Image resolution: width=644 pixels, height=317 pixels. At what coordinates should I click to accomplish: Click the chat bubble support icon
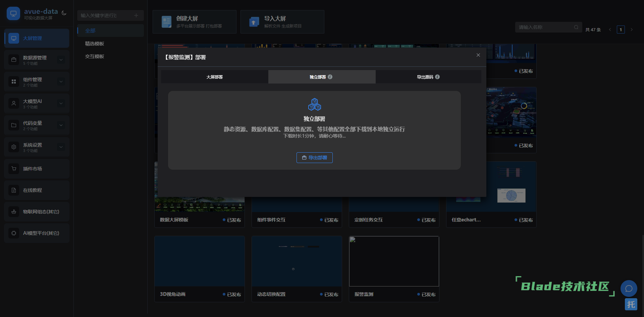[629, 288]
